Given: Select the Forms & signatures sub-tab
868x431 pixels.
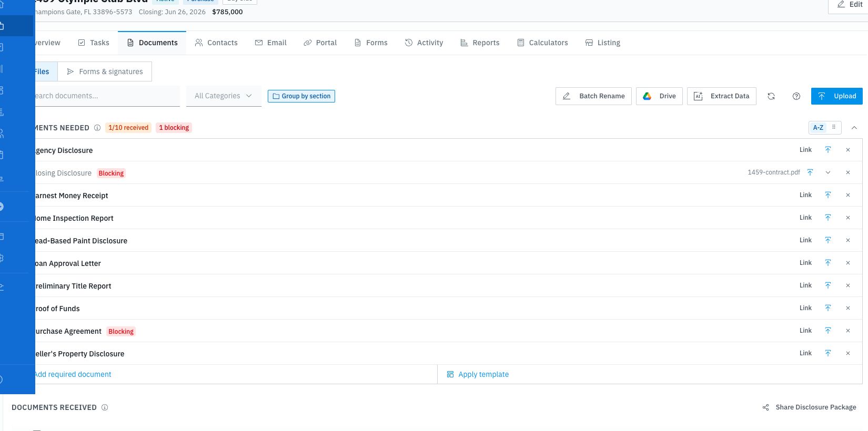Looking at the screenshot, I should (105, 71).
